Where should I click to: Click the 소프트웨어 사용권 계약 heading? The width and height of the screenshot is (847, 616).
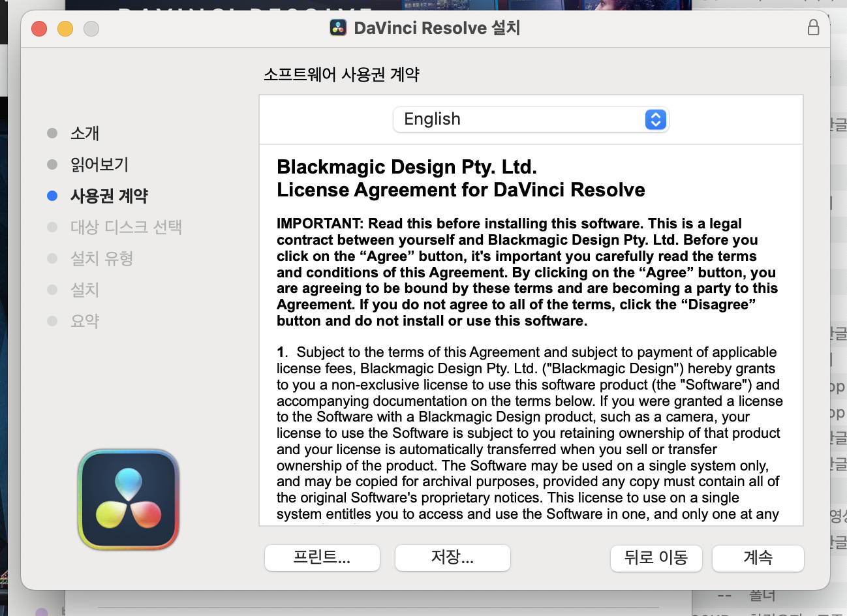[341, 74]
